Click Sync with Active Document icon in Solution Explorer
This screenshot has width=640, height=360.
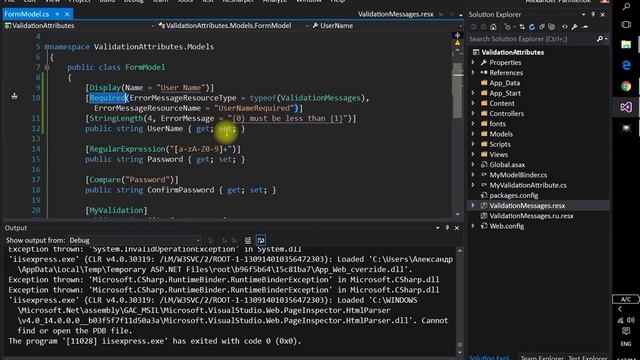522,27
